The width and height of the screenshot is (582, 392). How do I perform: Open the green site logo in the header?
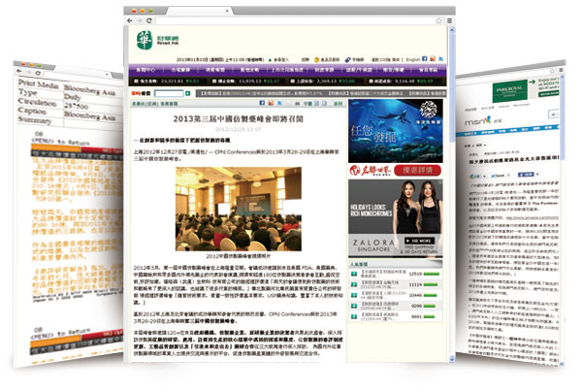point(144,40)
